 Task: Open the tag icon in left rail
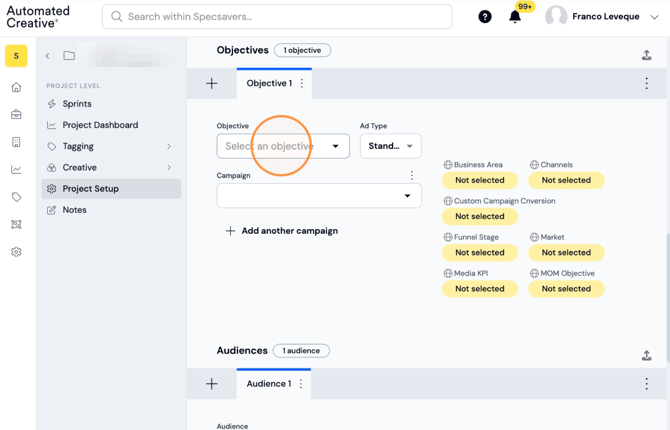(16, 197)
